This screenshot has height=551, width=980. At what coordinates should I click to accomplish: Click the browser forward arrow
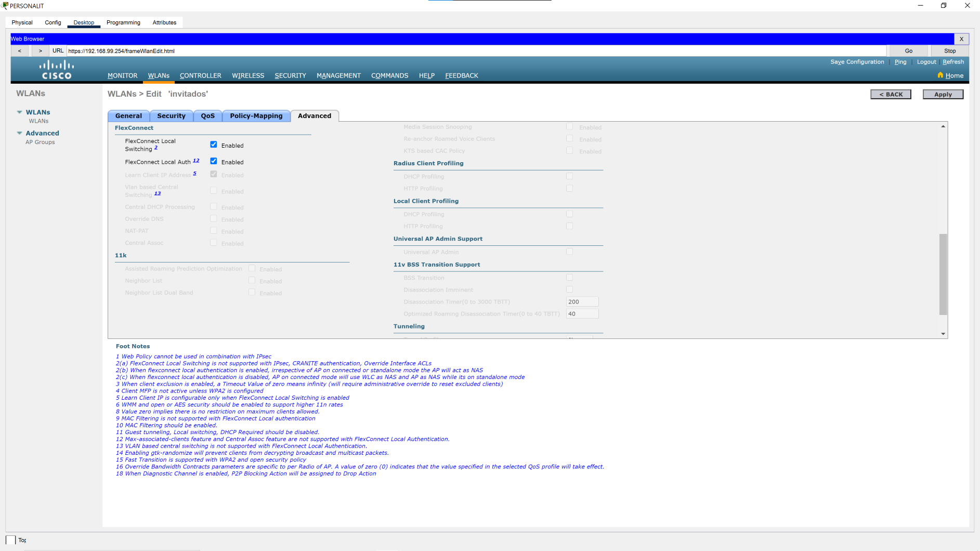click(x=40, y=50)
